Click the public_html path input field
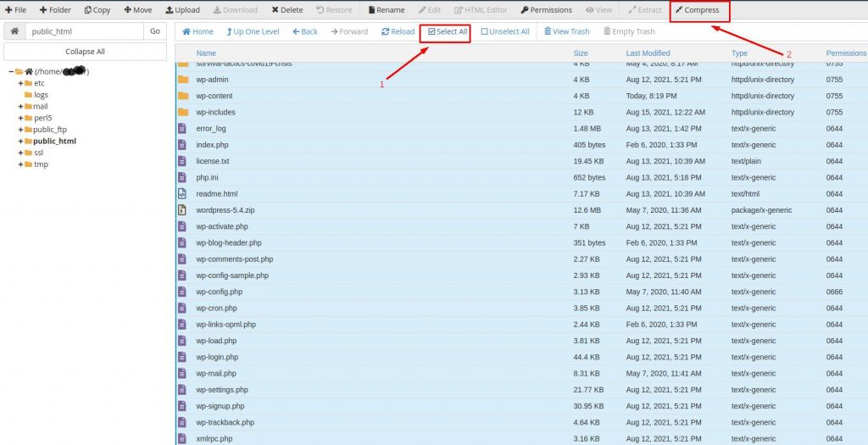 [83, 31]
